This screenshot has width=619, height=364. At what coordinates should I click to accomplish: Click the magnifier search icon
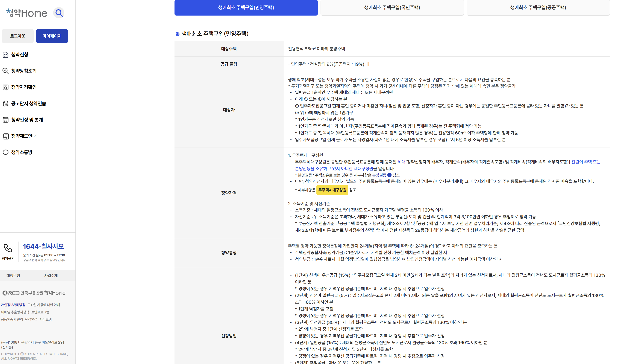[x=59, y=13]
